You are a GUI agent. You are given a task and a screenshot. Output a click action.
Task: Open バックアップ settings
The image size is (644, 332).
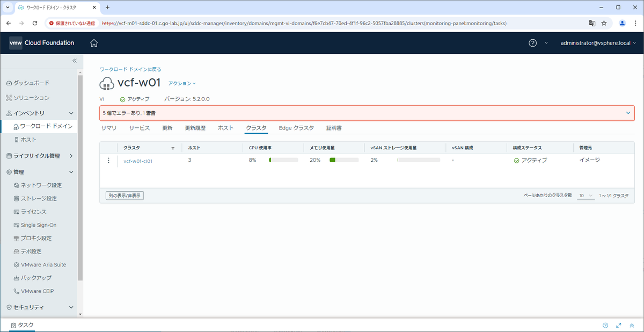32,278
